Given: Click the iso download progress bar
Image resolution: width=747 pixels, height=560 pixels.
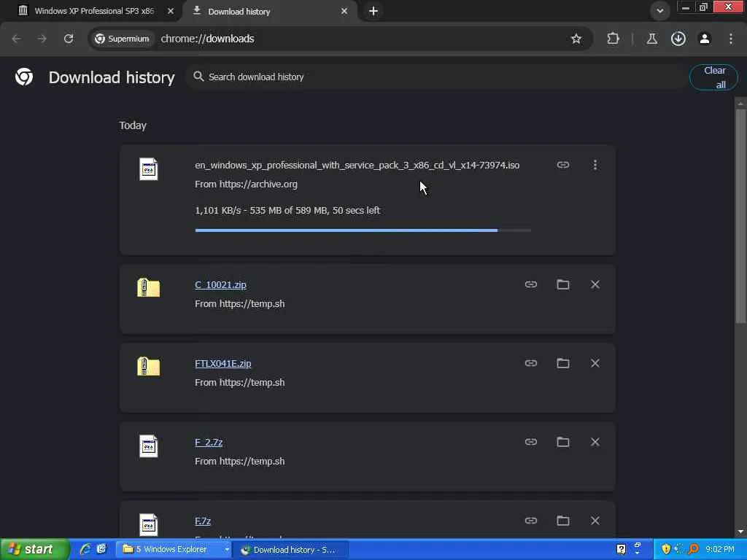Looking at the screenshot, I should 363,230.
